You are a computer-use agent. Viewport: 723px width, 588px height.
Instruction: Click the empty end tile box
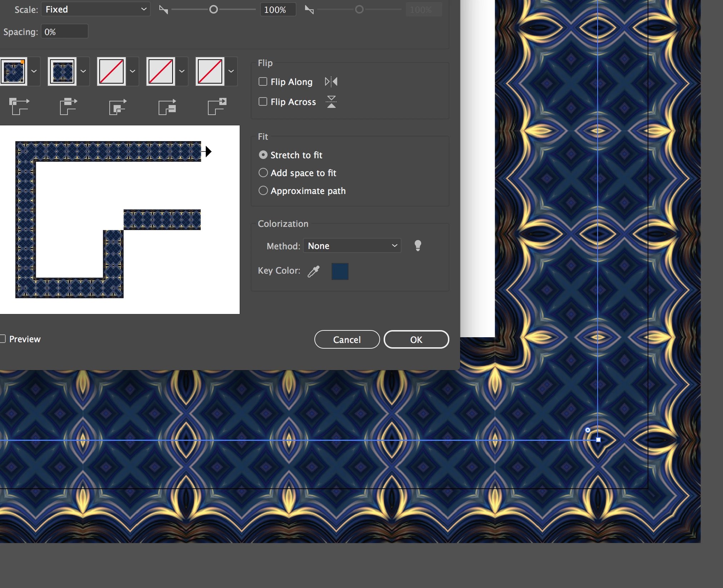click(210, 71)
